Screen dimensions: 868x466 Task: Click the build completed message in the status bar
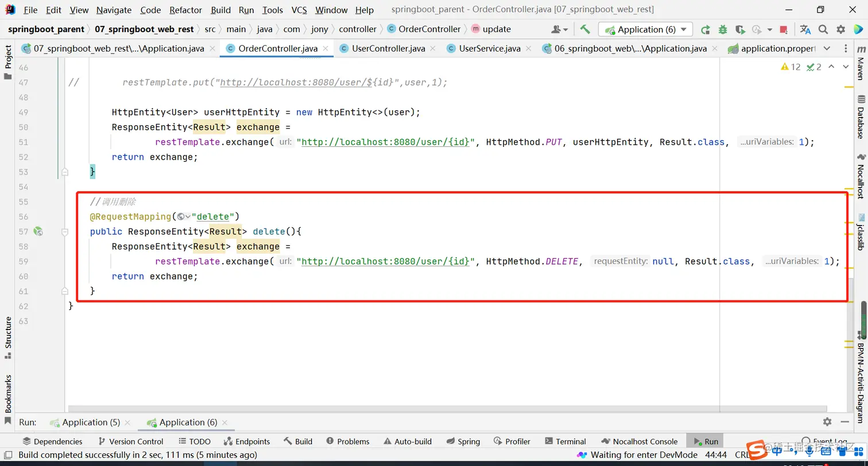(x=138, y=455)
